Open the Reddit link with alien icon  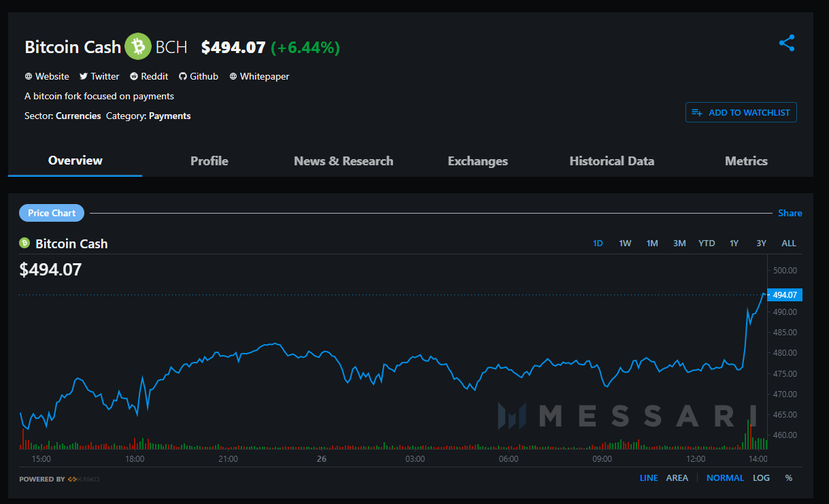pos(149,76)
